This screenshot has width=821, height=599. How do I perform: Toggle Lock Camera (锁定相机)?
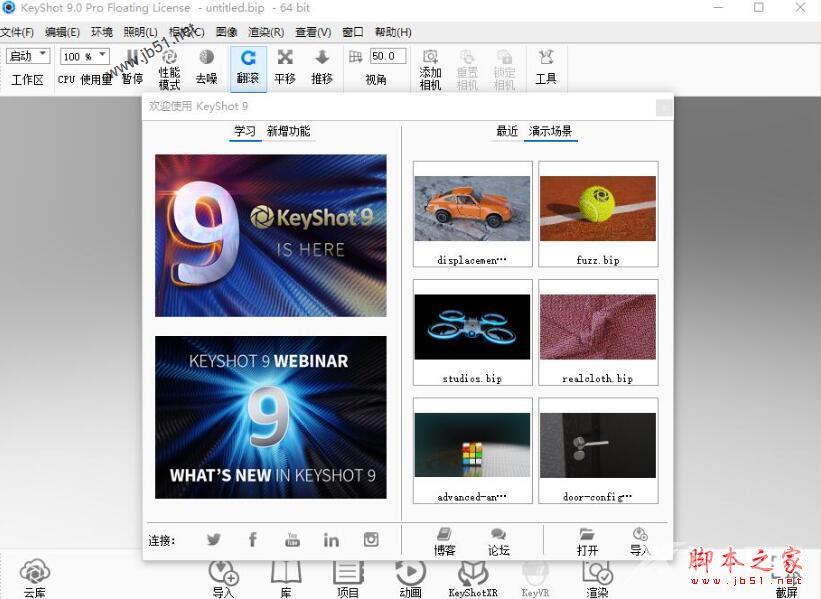pyautogui.click(x=504, y=65)
